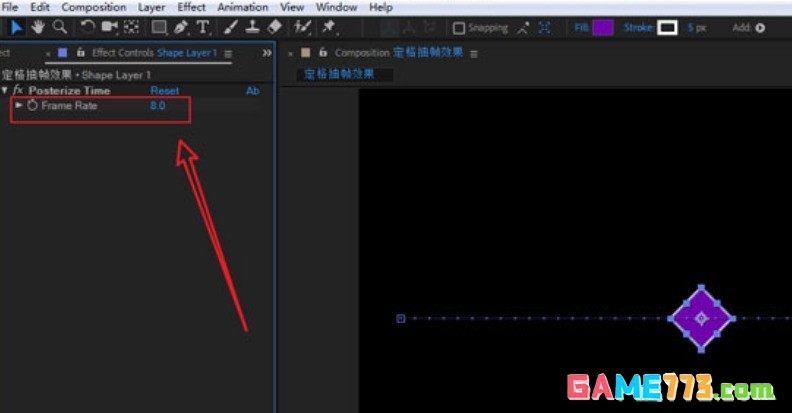Select the Horizontal Type tool
Image resolution: width=792 pixels, height=413 pixels.
coord(203,27)
